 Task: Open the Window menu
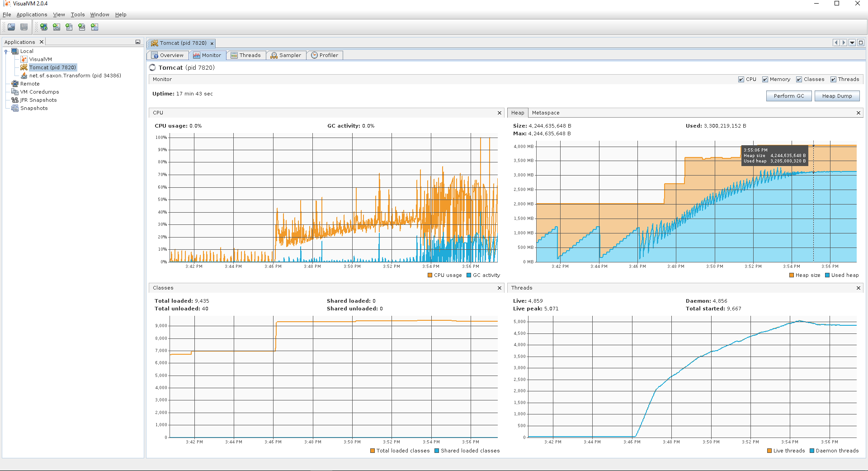[100, 14]
